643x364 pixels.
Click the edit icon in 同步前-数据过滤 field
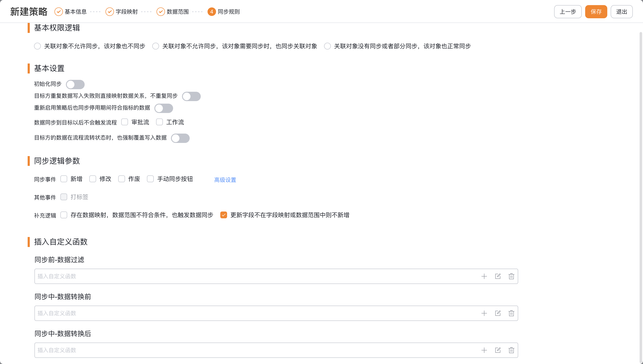pyautogui.click(x=498, y=276)
